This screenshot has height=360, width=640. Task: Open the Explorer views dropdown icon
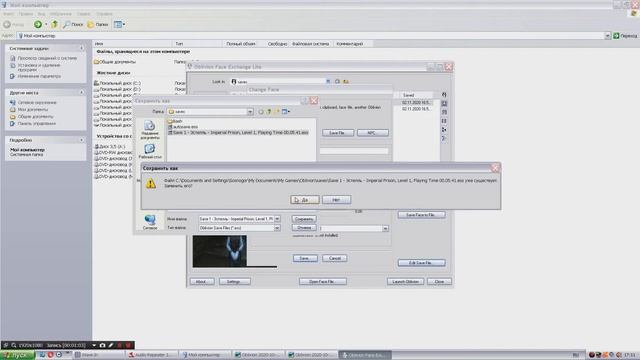tap(119, 24)
